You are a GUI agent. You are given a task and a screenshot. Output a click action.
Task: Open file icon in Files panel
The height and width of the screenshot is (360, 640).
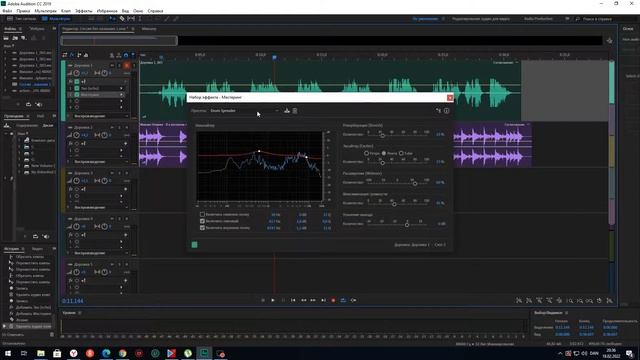coord(6,38)
